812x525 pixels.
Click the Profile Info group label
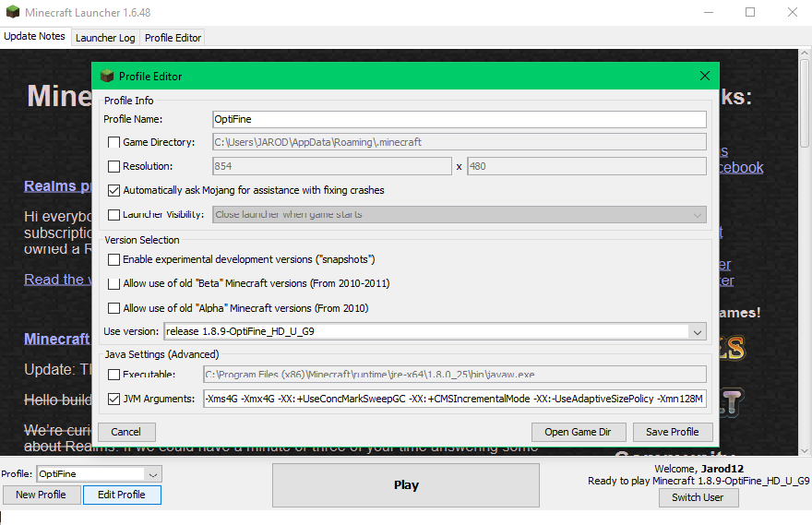(x=129, y=101)
